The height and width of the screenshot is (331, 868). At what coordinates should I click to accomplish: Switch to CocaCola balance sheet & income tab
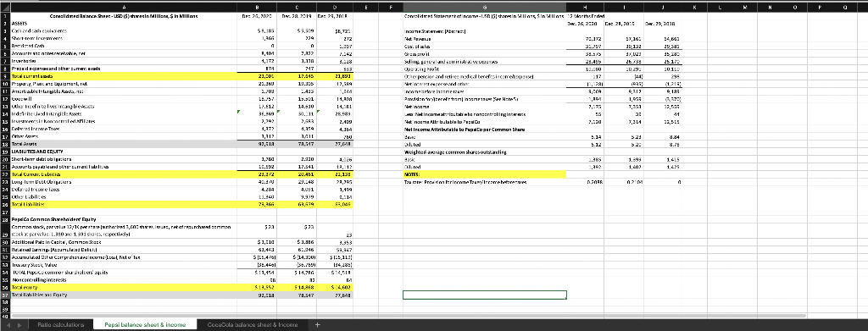252,325
